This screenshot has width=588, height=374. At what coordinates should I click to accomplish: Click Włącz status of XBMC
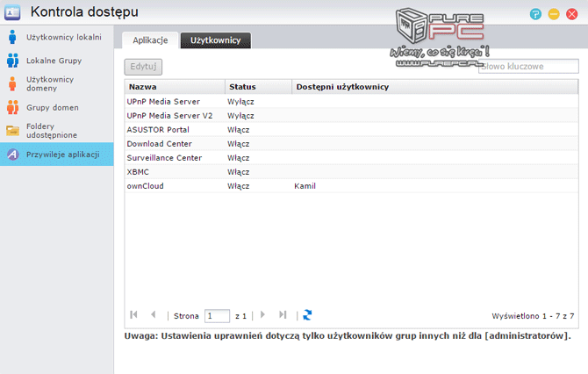point(239,172)
